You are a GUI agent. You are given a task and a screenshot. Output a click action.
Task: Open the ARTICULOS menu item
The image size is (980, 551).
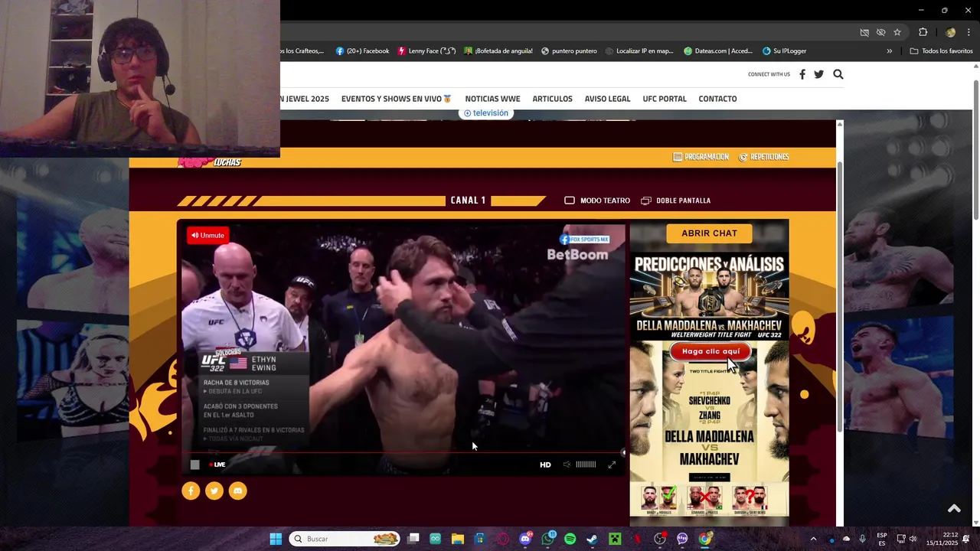(x=552, y=99)
